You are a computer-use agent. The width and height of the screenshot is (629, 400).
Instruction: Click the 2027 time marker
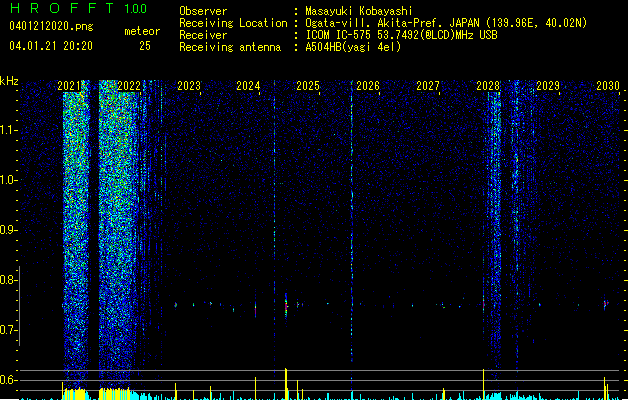point(428,86)
